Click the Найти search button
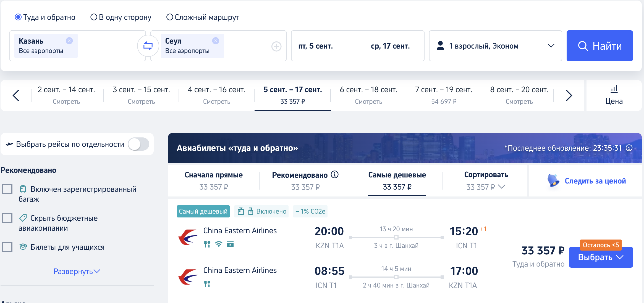The height and width of the screenshot is (303, 644). click(x=600, y=46)
